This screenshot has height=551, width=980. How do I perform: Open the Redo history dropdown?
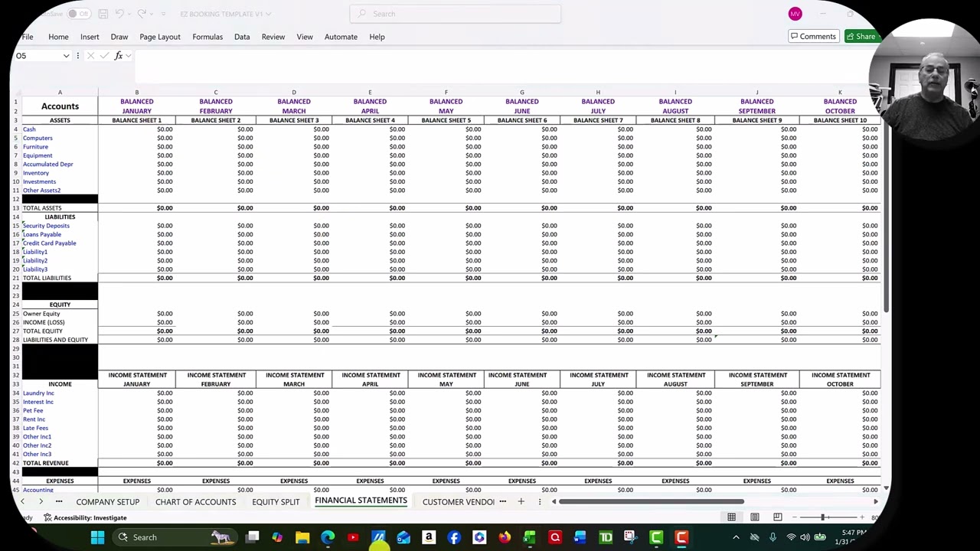[152, 14]
